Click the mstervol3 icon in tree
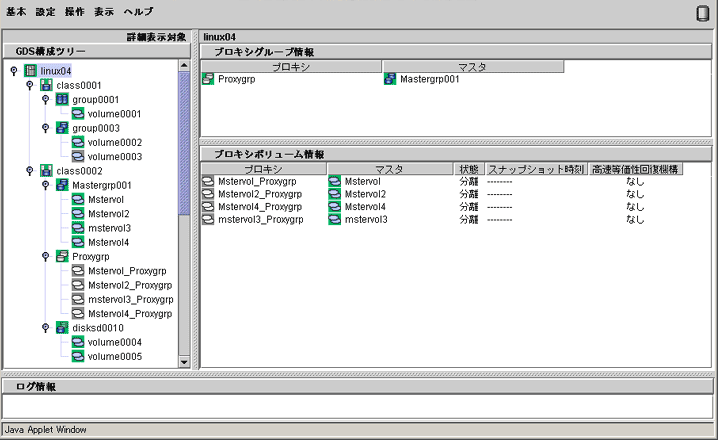Image resolution: width=718 pixels, height=440 pixels. [78, 228]
